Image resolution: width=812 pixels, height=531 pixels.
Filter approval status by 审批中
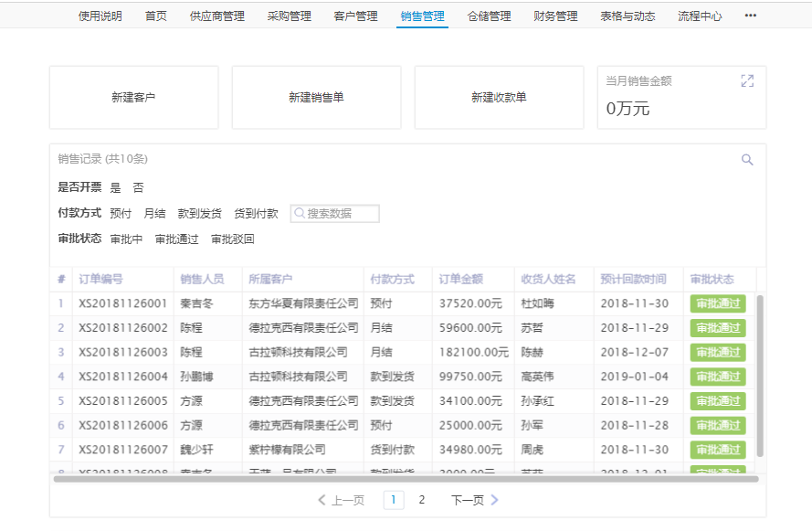pyautogui.click(x=126, y=239)
